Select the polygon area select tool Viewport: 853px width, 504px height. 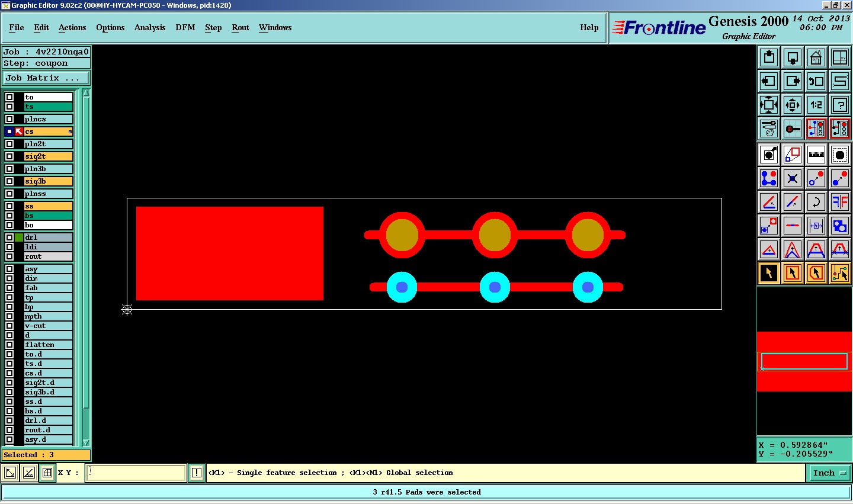pos(816,274)
